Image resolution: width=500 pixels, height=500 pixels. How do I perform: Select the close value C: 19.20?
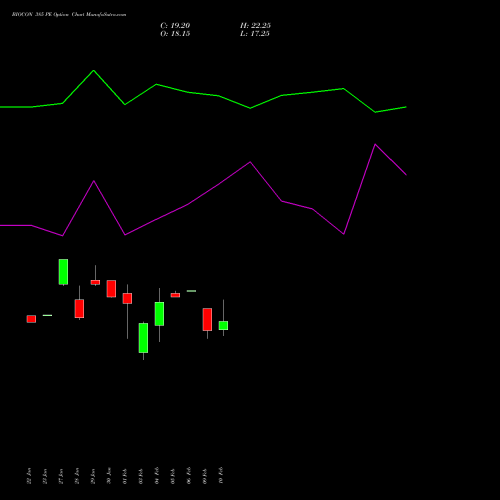pyautogui.click(x=175, y=26)
